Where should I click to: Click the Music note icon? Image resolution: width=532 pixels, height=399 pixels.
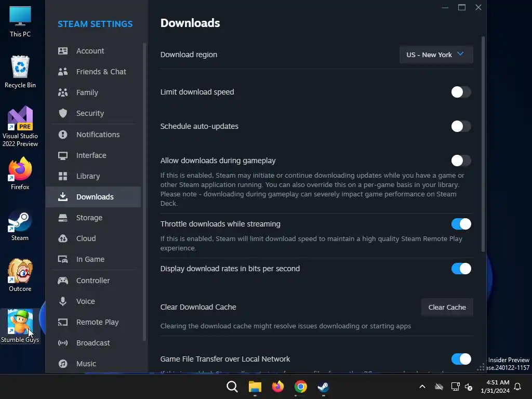tap(63, 364)
